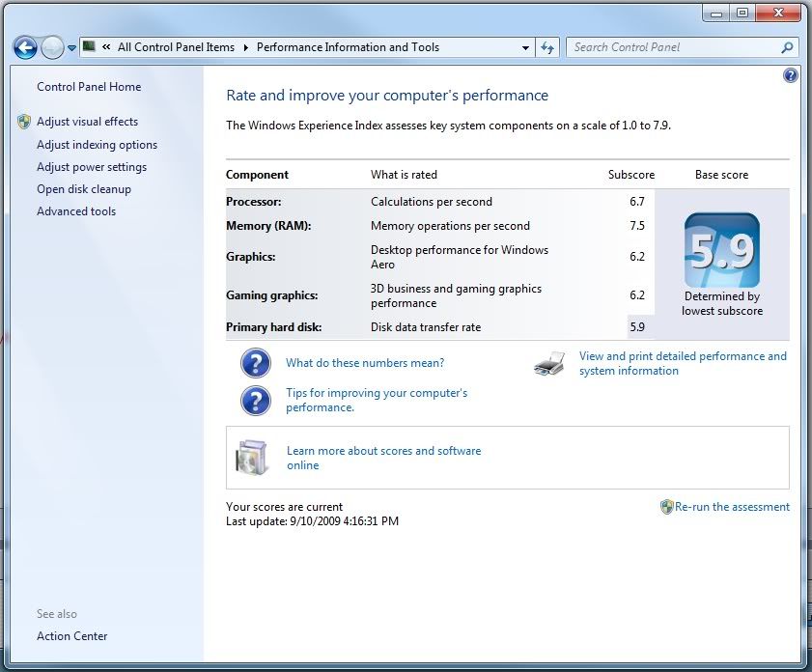
Task: Click question mark icon beside 'What do these numbers mean?'
Action: point(255,363)
